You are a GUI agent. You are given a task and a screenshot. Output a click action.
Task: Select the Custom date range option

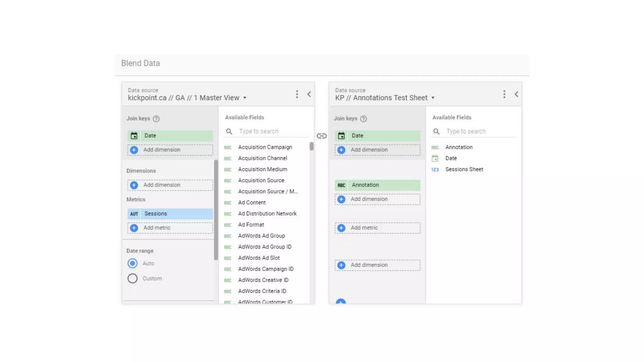[132, 278]
